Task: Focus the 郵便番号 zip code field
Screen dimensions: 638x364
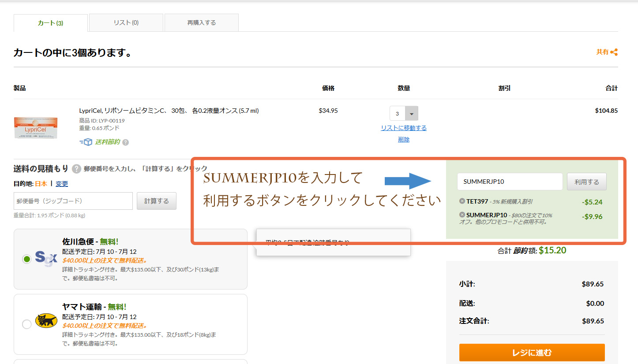Action: point(73,201)
